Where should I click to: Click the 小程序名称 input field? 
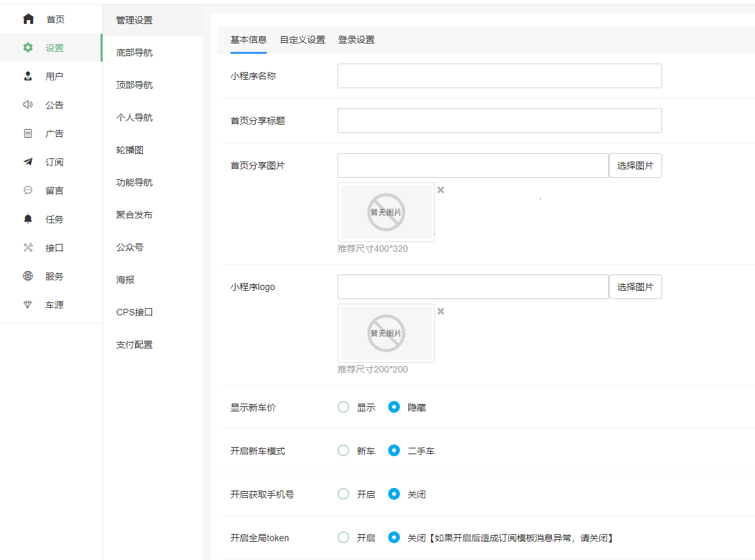tap(499, 76)
